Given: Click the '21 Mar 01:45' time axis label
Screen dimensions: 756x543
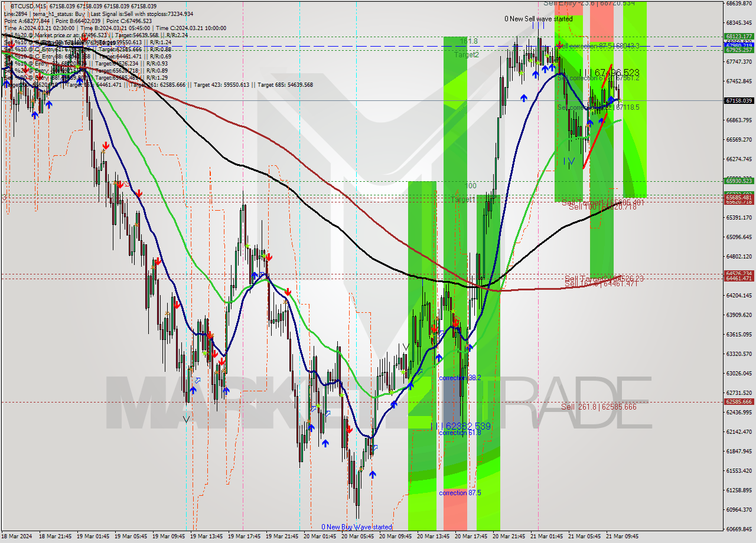Looking at the screenshot, I should 547,537.
